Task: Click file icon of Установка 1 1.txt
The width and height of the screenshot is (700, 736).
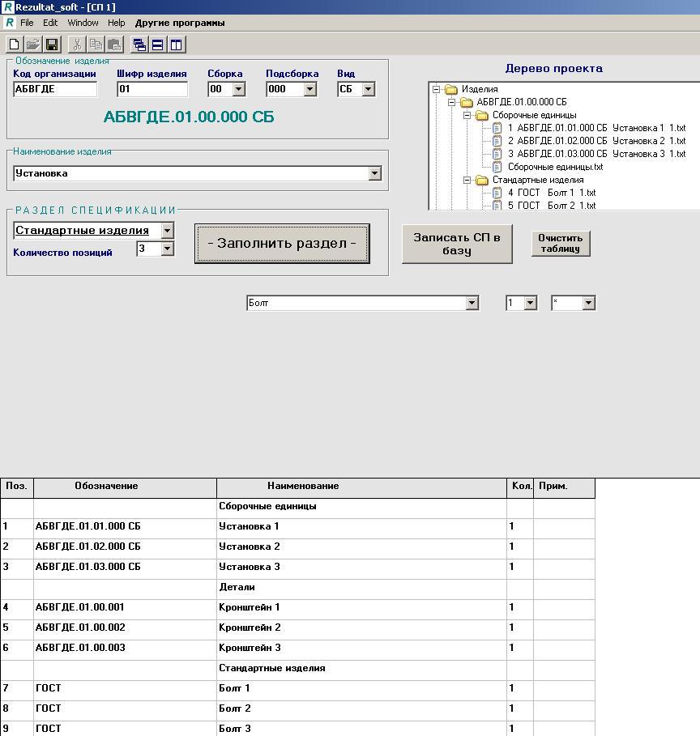Action: [497, 128]
